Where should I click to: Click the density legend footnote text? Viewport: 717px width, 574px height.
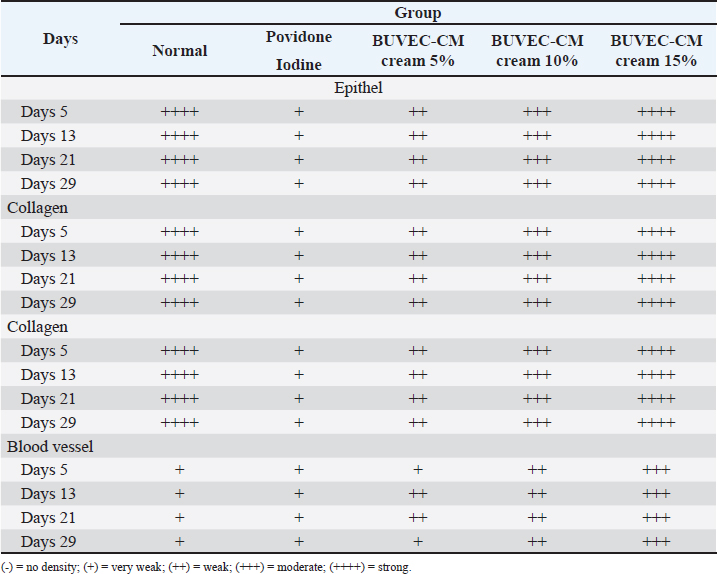click(x=207, y=567)
